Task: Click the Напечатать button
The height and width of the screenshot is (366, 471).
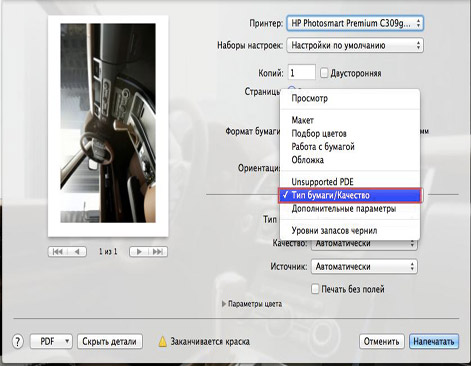Action: [434, 341]
